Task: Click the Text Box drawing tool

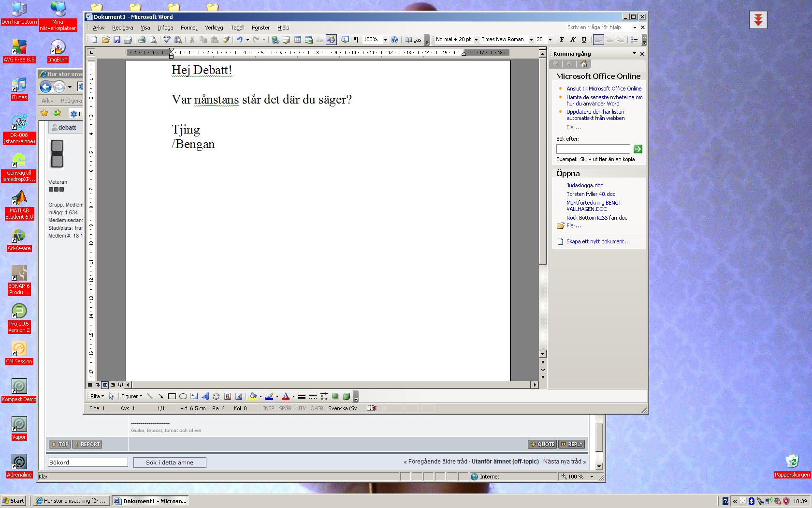Action: click(x=194, y=396)
